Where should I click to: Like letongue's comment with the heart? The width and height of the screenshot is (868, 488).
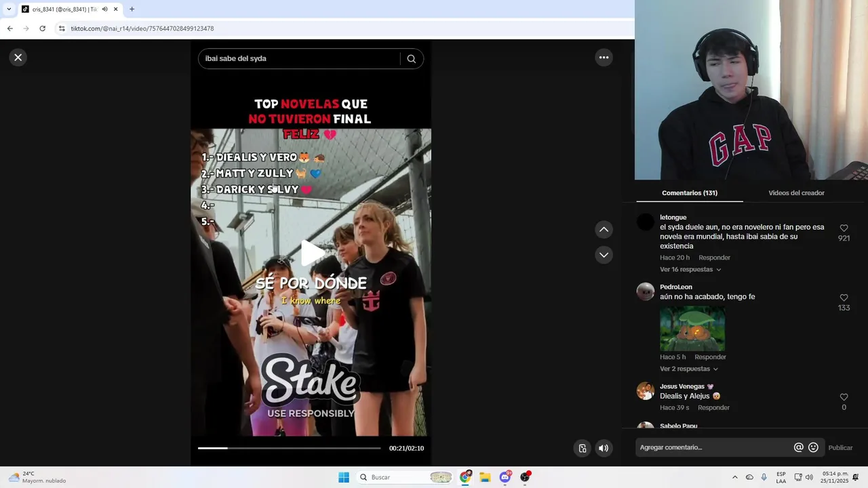pyautogui.click(x=844, y=228)
